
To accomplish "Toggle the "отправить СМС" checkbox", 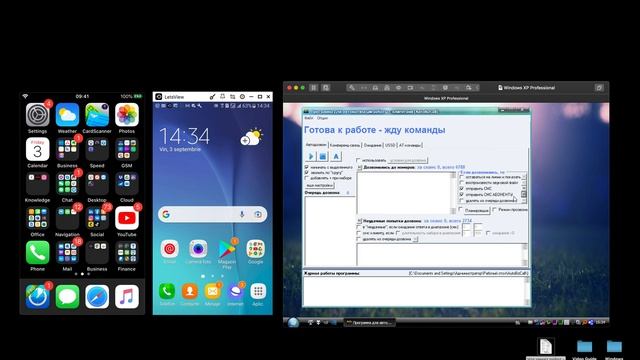I will pos(462,189).
